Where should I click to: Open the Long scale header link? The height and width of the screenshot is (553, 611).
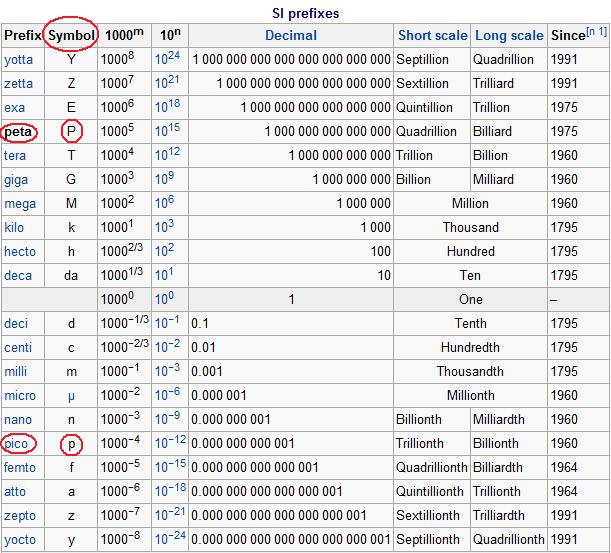[x=509, y=35]
